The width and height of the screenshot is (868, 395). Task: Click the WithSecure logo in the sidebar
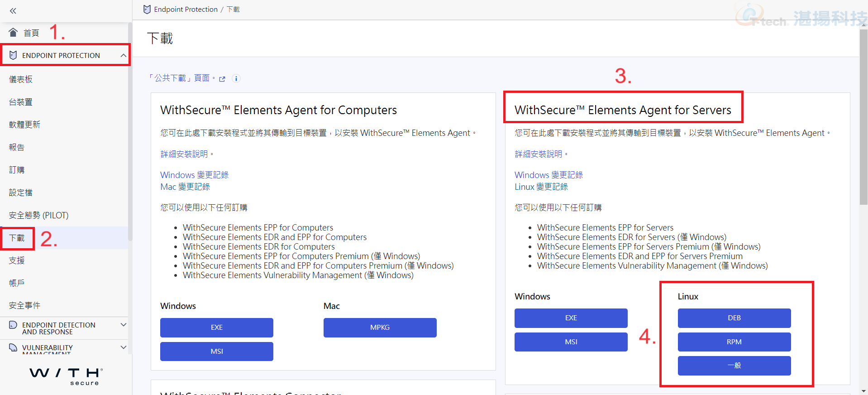[66, 376]
